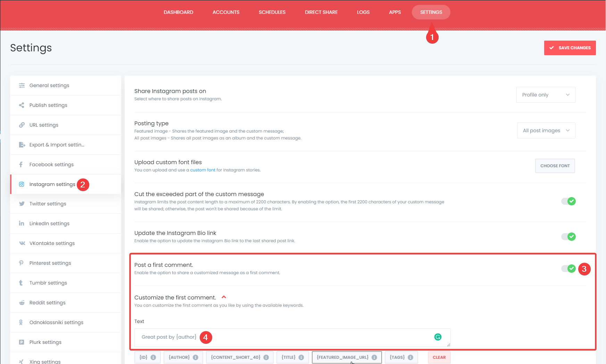Click the General settings sliders icon
606x364 pixels.
click(x=22, y=85)
